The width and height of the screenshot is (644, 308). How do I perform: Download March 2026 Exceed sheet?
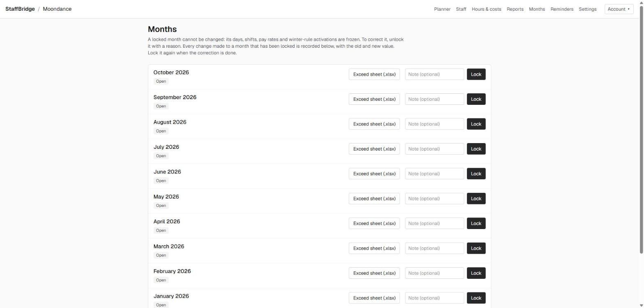[x=374, y=248]
